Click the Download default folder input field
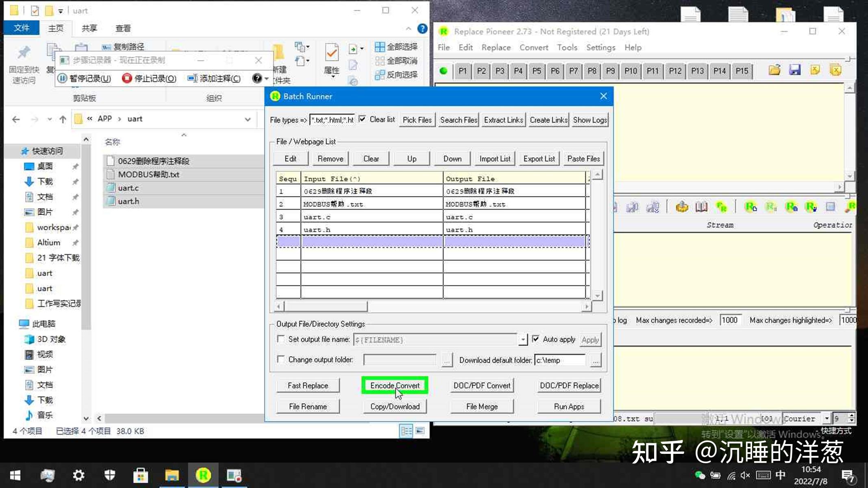This screenshot has width=868, height=488. click(560, 360)
